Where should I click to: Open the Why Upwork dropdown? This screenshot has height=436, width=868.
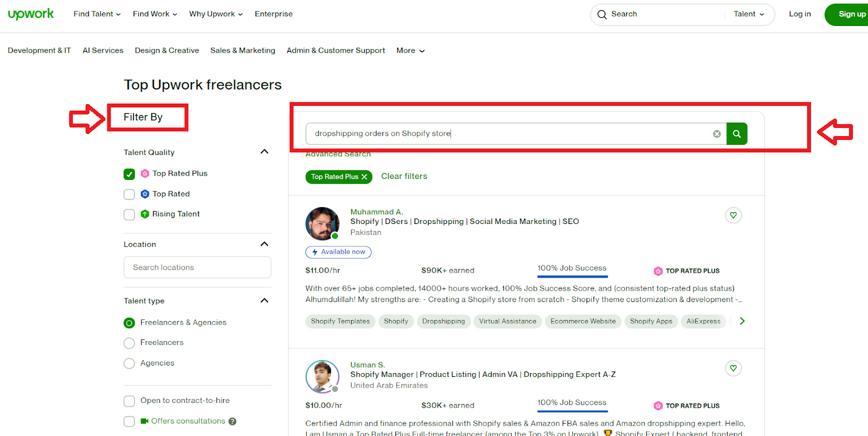pyautogui.click(x=216, y=14)
